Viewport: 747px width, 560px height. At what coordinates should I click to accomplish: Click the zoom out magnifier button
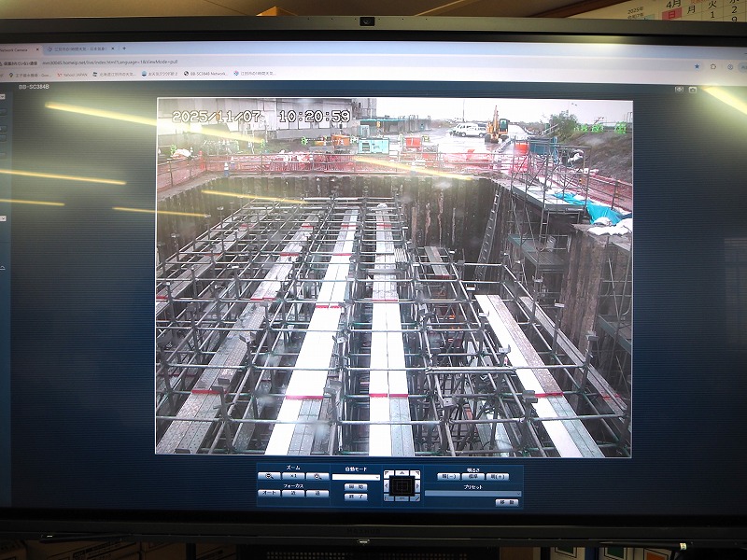pos(268,476)
